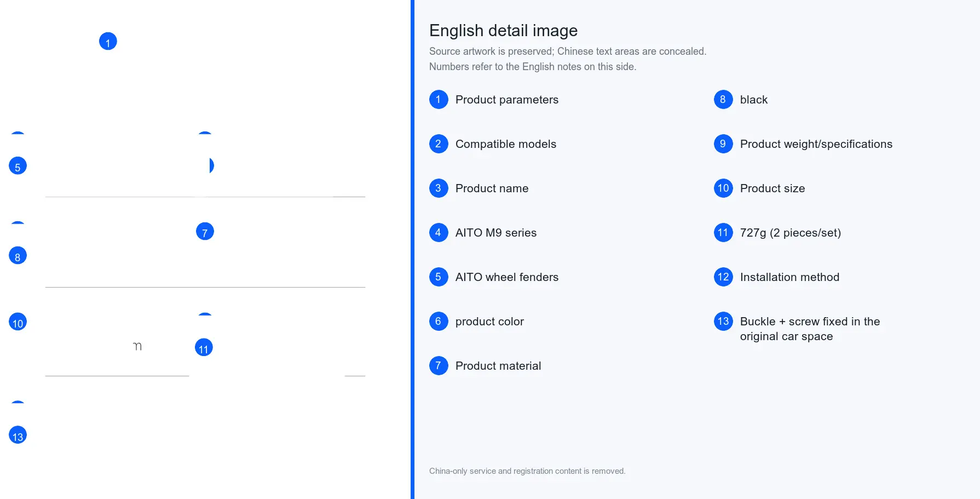Select legend badge 10 beside Product size

tap(723, 188)
